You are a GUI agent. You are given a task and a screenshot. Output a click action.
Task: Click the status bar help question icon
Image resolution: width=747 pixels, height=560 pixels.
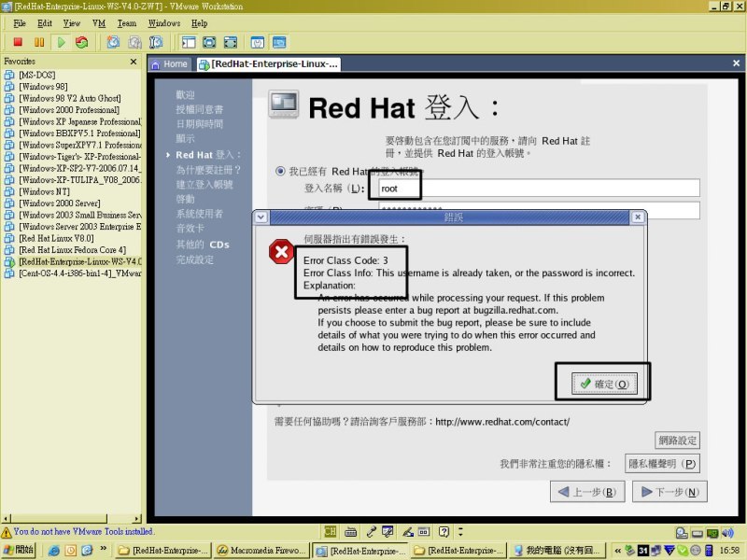tap(444, 532)
